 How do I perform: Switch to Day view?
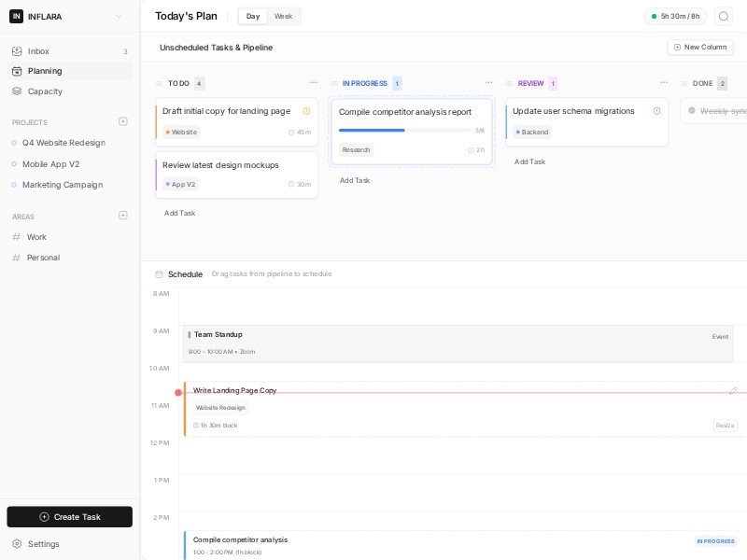[x=253, y=16]
